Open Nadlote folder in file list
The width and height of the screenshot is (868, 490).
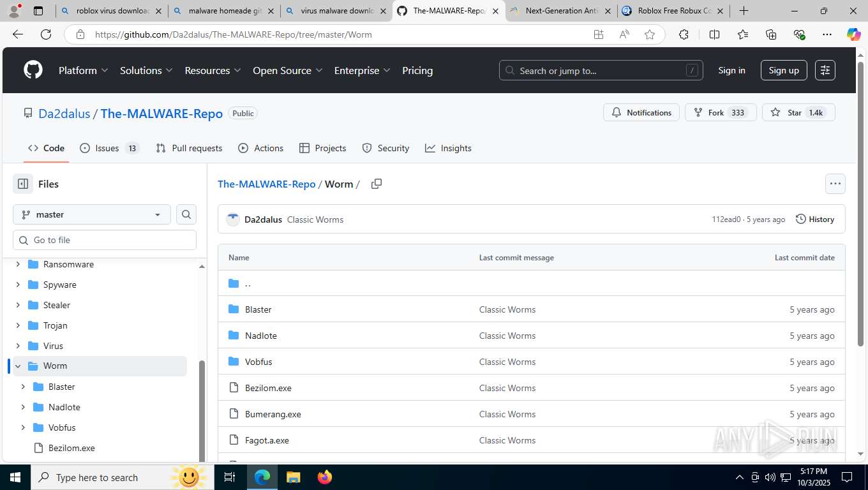(x=261, y=336)
